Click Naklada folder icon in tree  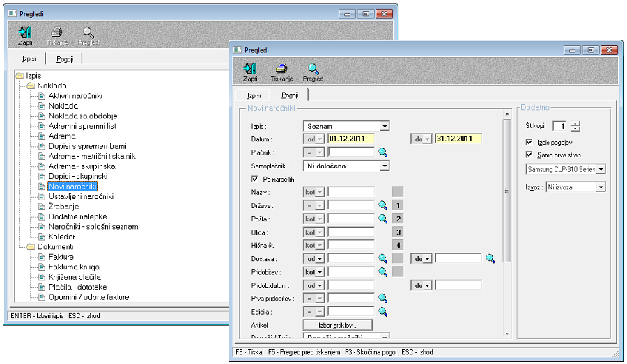31,86
